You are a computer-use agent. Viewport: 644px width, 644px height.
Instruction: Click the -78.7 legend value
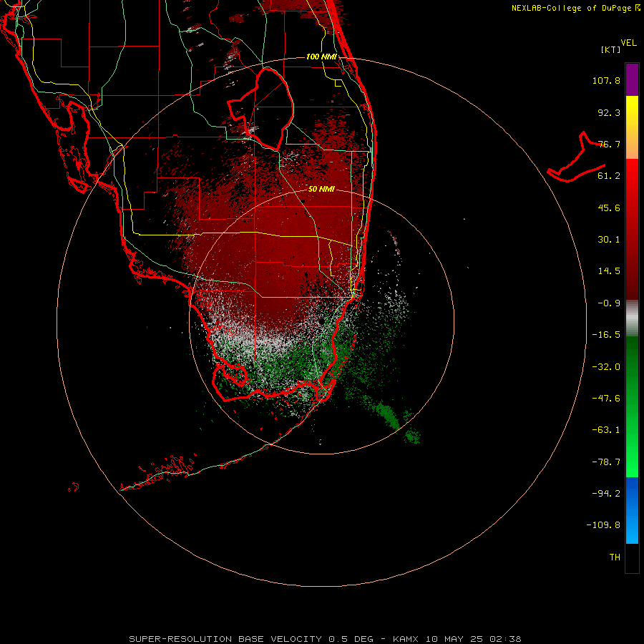pyautogui.click(x=606, y=462)
